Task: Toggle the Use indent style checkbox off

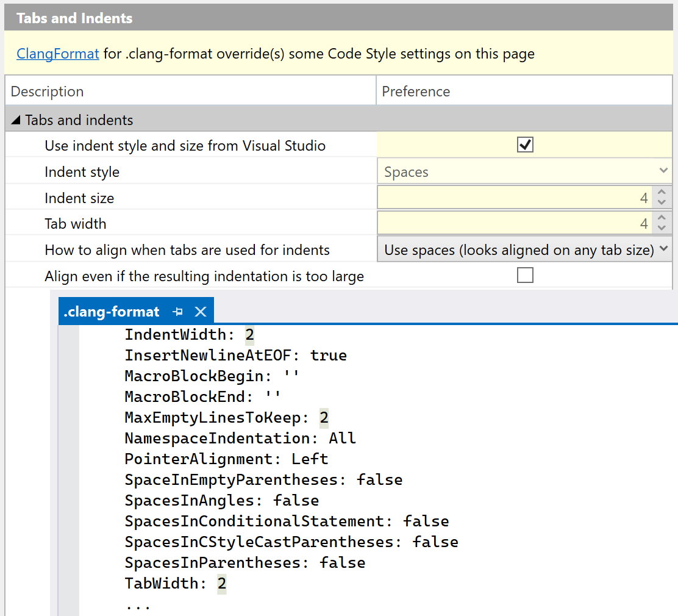Action: coord(525,145)
